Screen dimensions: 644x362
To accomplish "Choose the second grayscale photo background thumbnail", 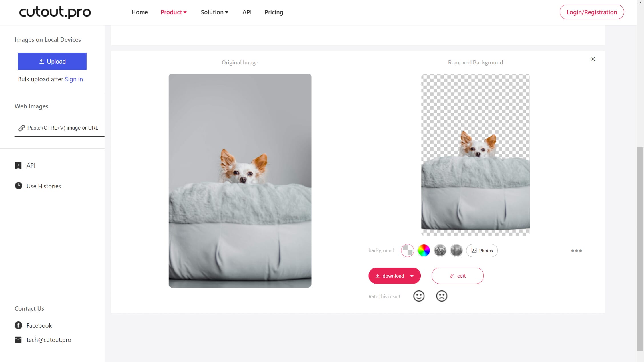I will point(456,251).
